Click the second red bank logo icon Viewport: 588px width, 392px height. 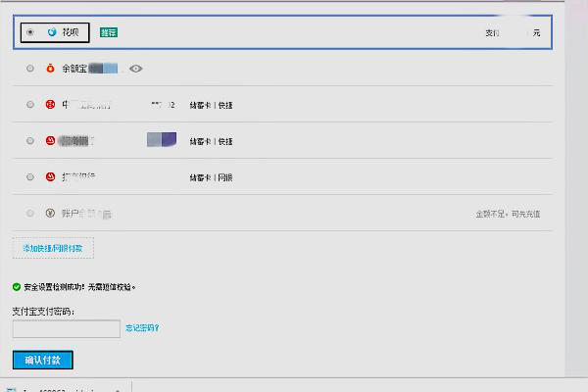tap(51, 140)
